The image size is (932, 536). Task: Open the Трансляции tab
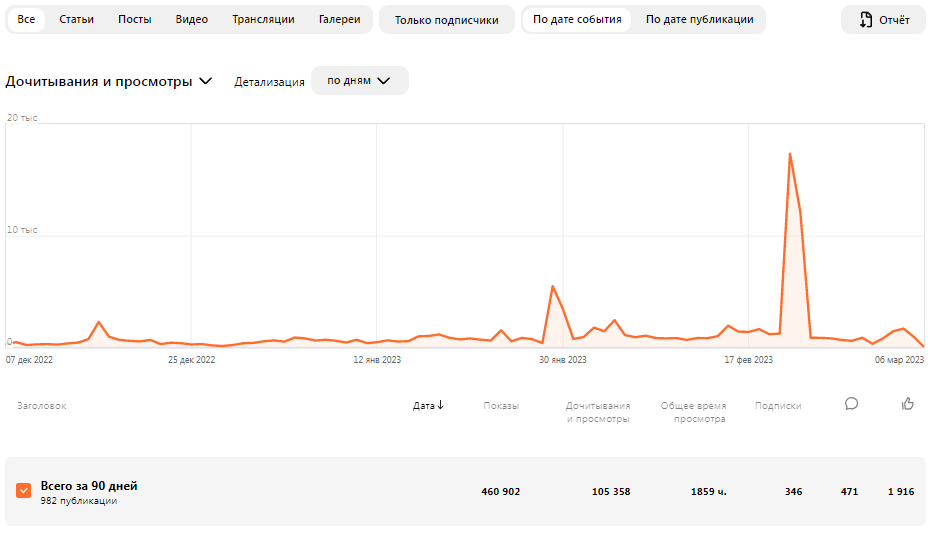point(263,20)
